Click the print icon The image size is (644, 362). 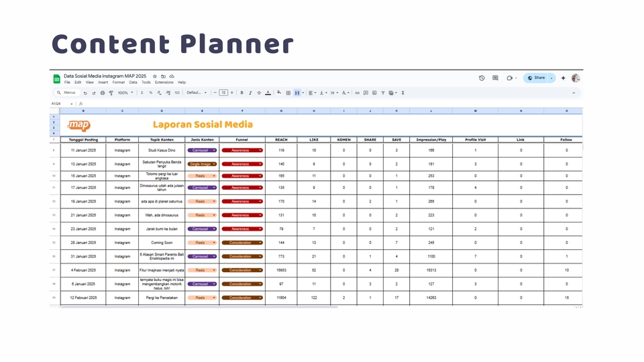point(103,93)
